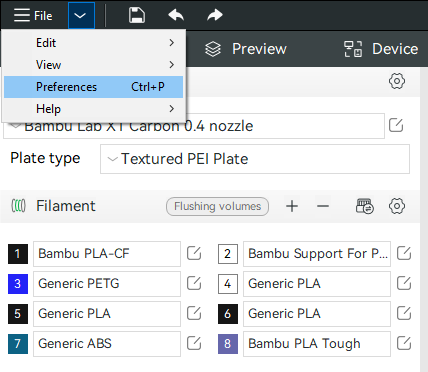Remove a filament with minus icon
Viewport: 428px width, 372px height.
pyautogui.click(x=323, y=206)
